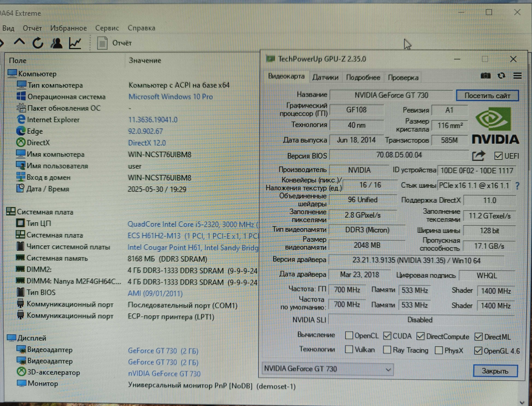Click Дата / Время row icon
Image resolution: width=532 pixels, height=406 pixels.
[x=20, y=188]
